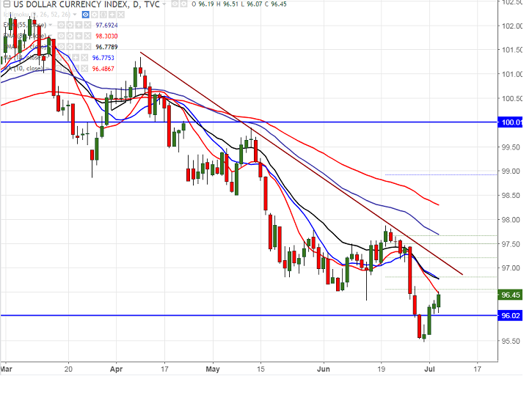
Task: Expand the EMA (55, close) dropdown arrow
Action: [x=50, y=25]
